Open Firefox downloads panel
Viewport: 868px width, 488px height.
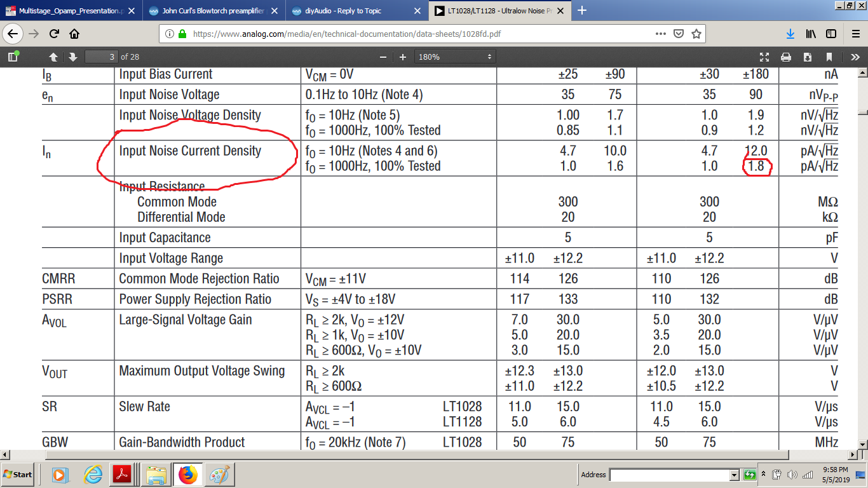pyautogui.click(x=790, y=34)
